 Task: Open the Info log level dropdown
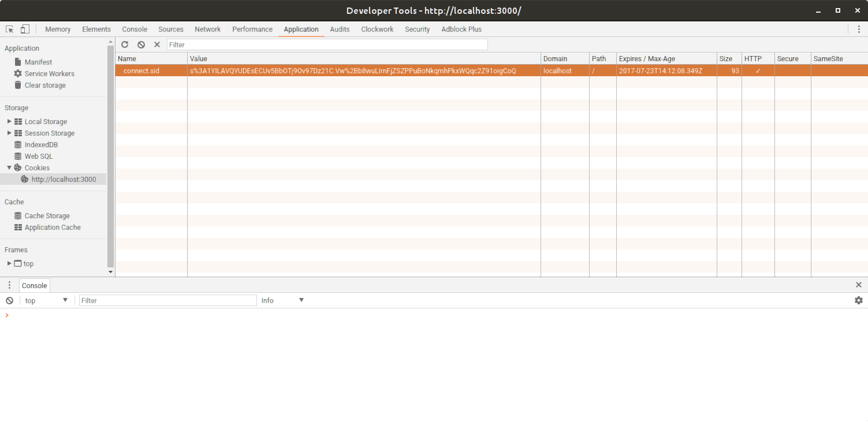click(x=282, y=300)
